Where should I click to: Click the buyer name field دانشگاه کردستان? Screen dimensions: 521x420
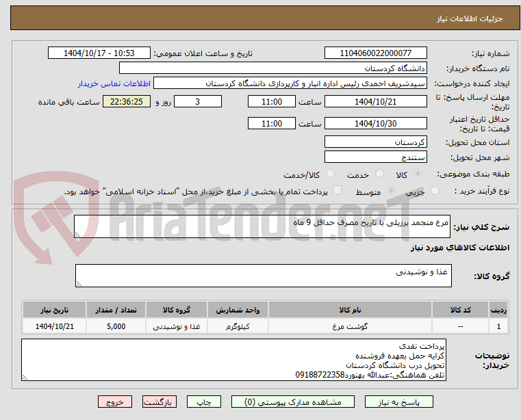(272, 68)
